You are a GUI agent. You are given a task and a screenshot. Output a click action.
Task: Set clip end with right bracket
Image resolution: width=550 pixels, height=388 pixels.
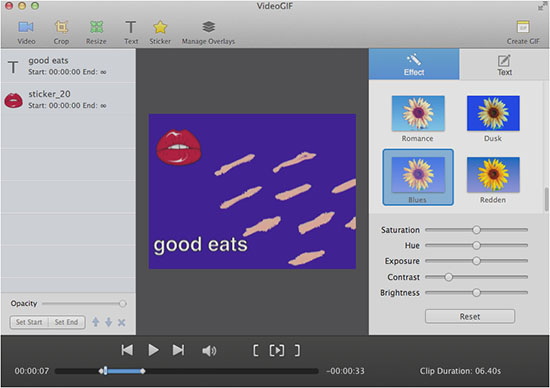click(297, 350)
